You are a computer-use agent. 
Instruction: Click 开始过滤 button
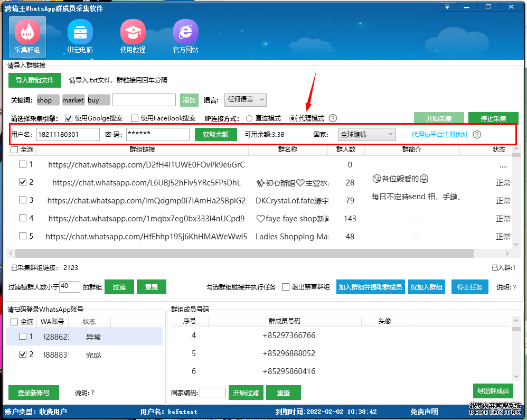tap(246, 393)
